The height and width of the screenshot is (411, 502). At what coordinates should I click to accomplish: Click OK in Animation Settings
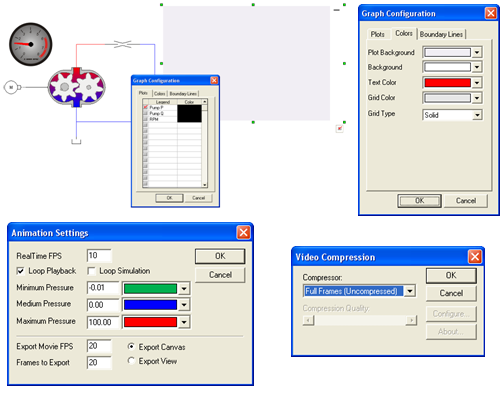pos(220,256)
